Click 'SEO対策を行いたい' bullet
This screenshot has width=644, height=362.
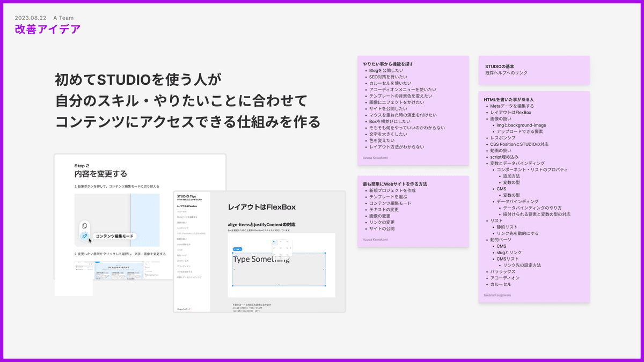[389, 77]
